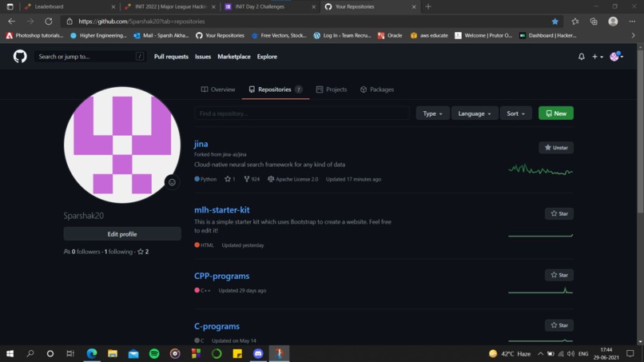The width and height of the screenshot is (644, 362).
Task: Open Explore in top navigation
Action: coord(267,57)
